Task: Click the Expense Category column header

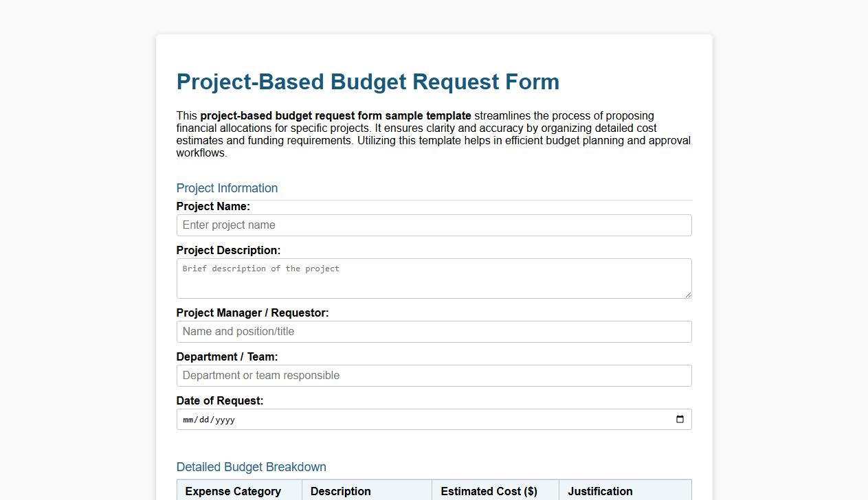Action: [233, 491]
